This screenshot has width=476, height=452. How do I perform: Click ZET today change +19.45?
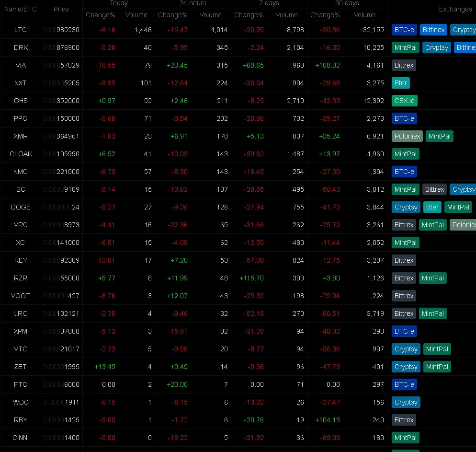click(x=105, y=367)
